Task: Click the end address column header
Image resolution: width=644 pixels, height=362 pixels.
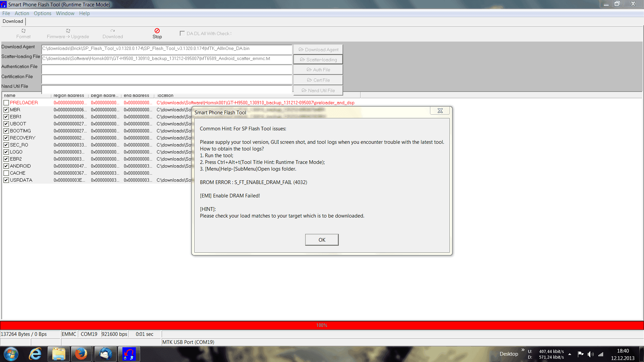Action: click(x=138, y=96)
